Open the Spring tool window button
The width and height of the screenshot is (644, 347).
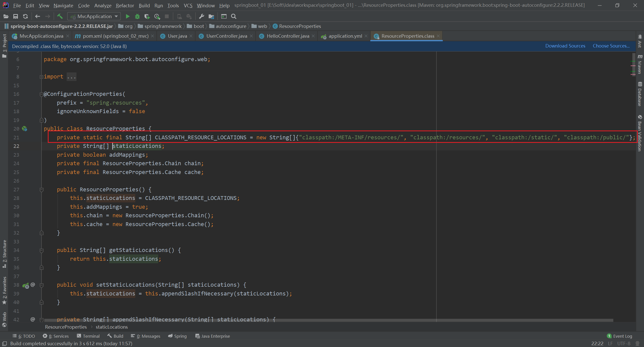177,336
